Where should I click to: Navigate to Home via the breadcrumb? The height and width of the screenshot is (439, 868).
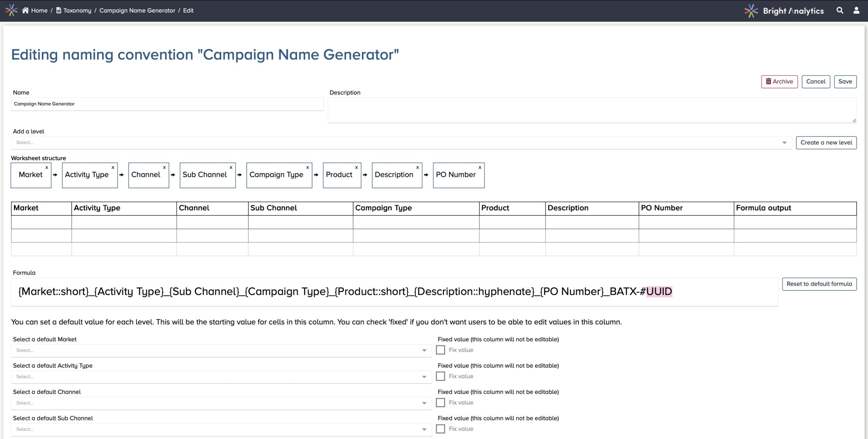click(x=39, y=11)
